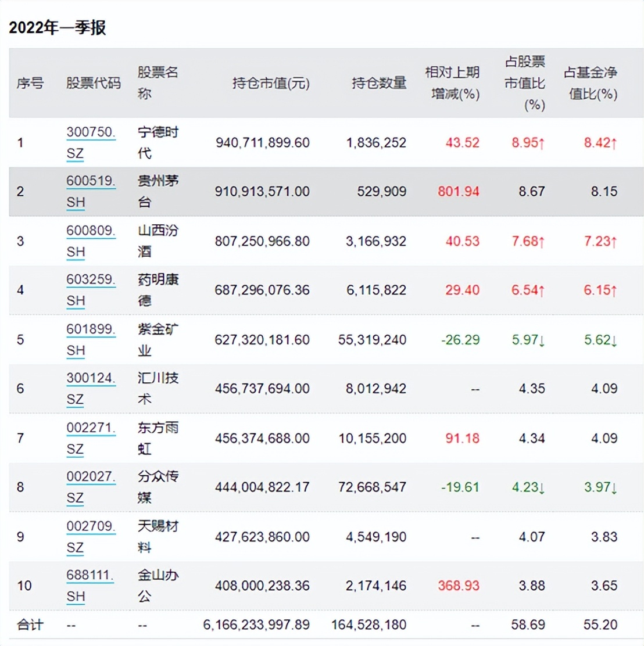
Task: Click the 占基金净值比(%) column header
Action: (591, 83)
